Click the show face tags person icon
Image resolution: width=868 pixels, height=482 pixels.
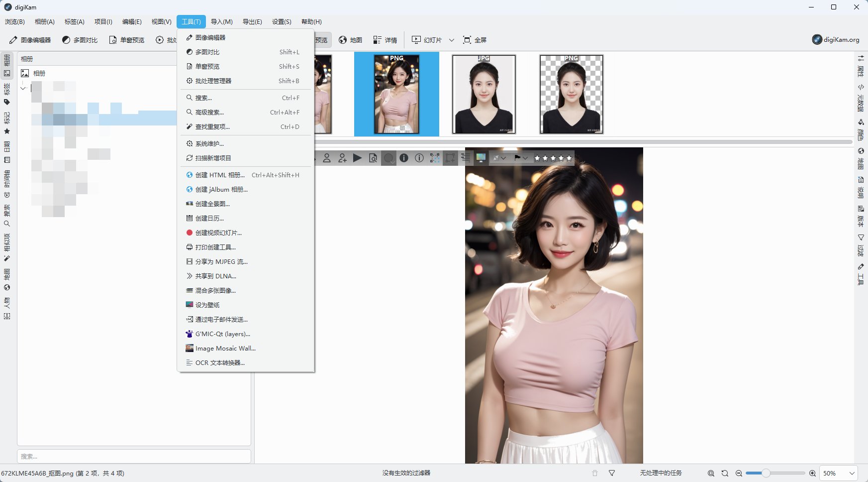click(x=327, y=158)
